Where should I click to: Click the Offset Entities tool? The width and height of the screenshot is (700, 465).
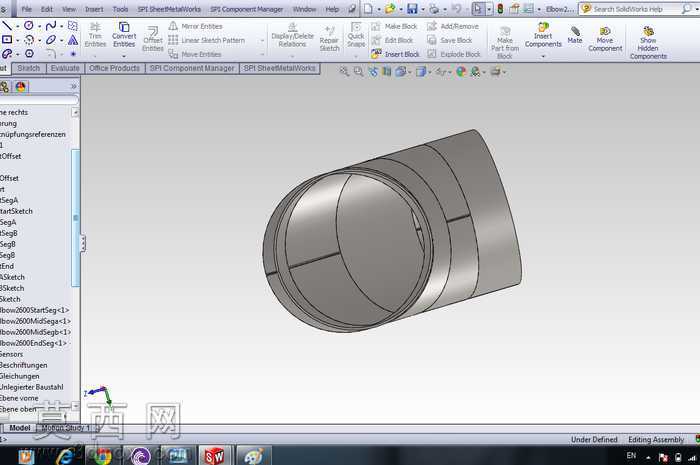(x=153, y=38)
